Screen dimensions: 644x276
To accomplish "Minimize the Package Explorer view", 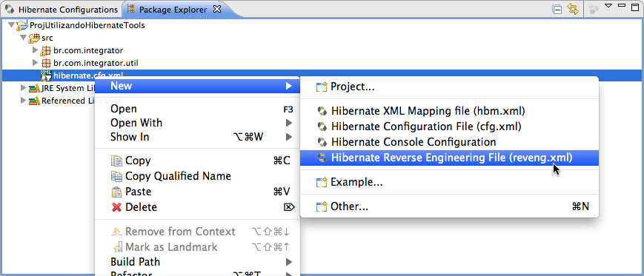I will click(622, 5).
